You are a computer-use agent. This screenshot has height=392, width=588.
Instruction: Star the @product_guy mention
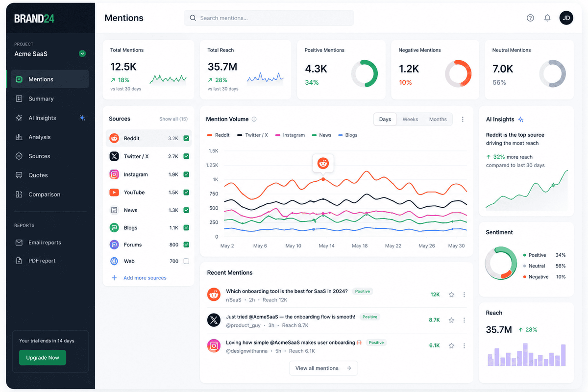click(x=451, y=320)
